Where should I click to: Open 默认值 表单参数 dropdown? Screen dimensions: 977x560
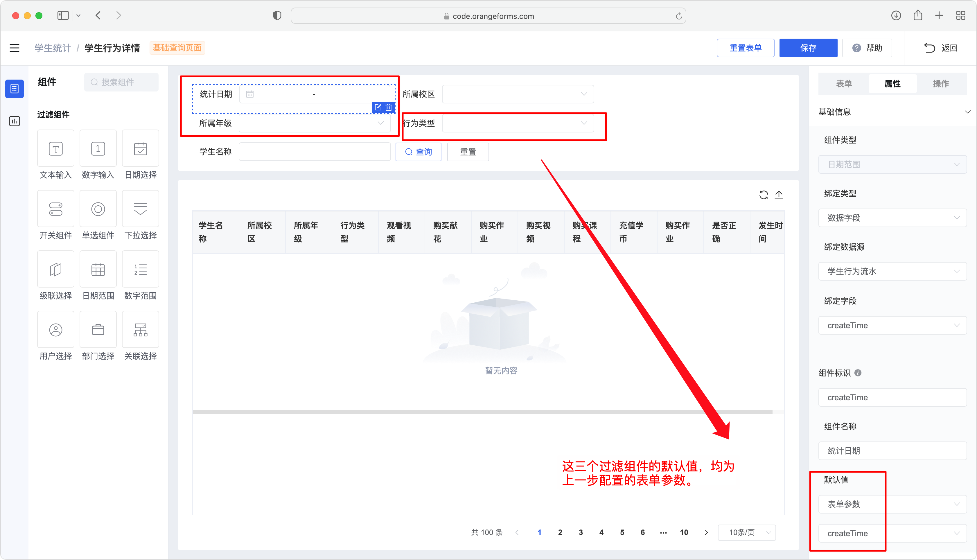(x=892, y=504)
